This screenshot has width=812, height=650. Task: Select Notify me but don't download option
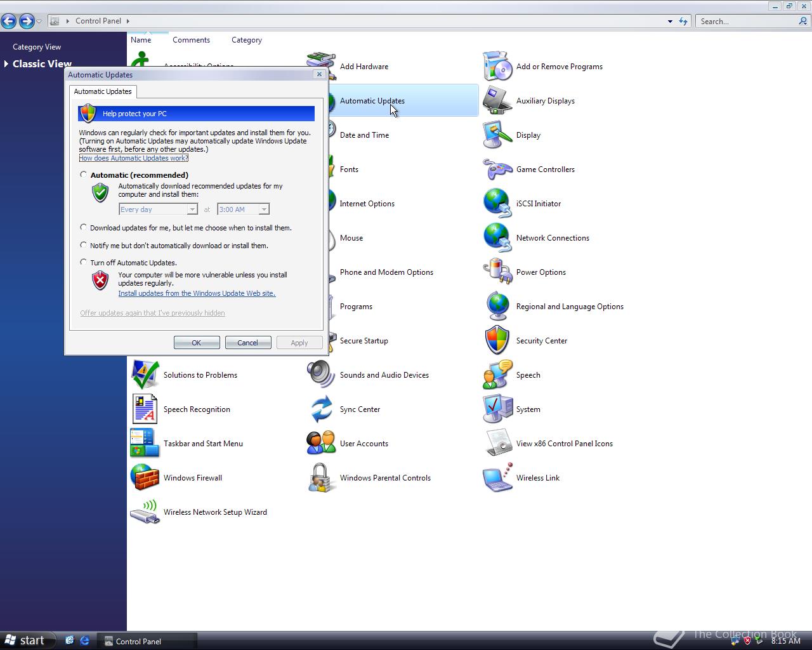click(x=83, y=245)
